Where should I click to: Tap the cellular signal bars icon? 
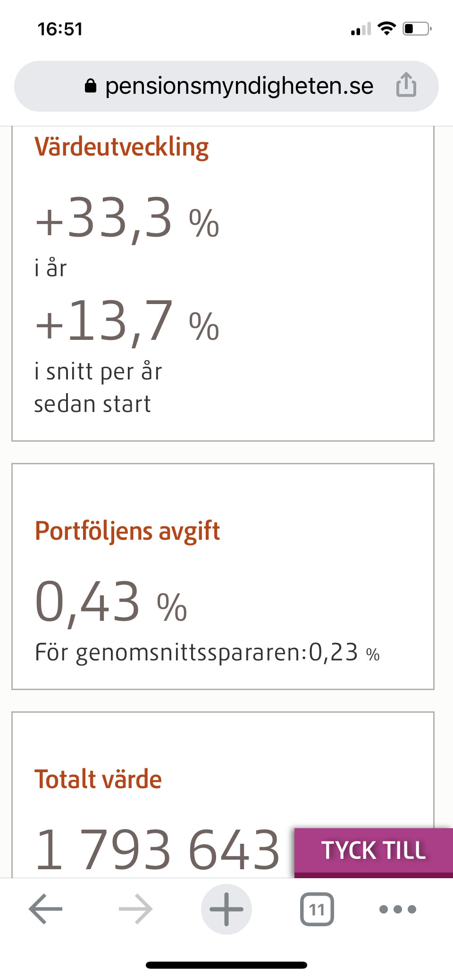pyautogui.click(x=361, y=30)
